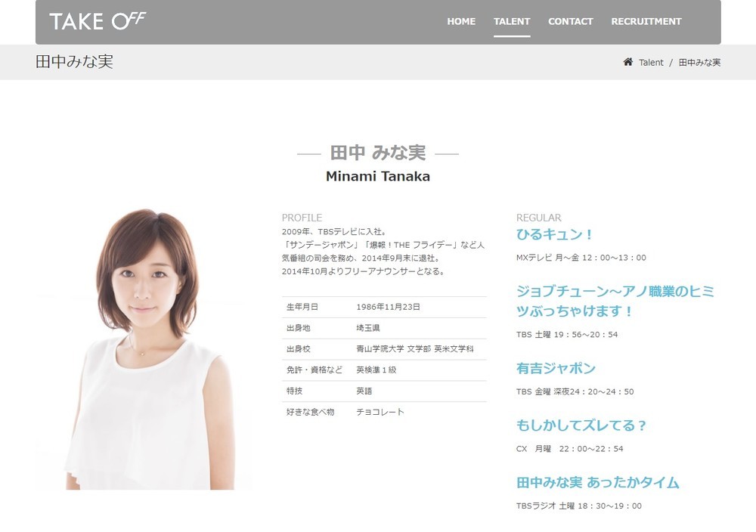
Task: Open the ひるキュン！ program link
Action: 555,235
